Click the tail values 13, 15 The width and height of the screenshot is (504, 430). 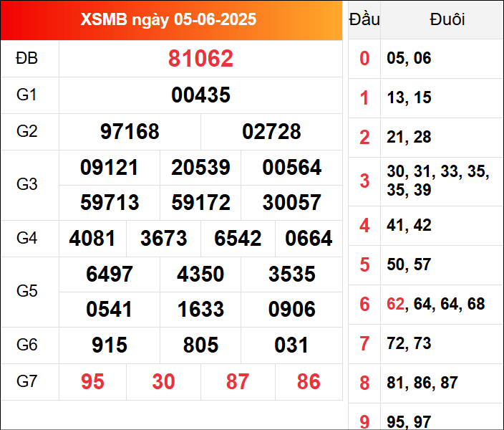click(409, 97)
